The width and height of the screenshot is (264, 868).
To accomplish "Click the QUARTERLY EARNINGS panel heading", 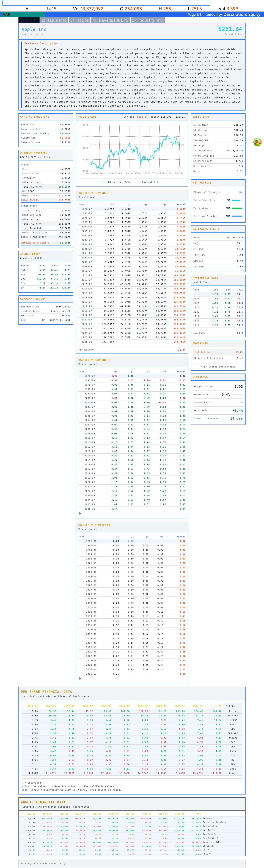I will 93,360.
